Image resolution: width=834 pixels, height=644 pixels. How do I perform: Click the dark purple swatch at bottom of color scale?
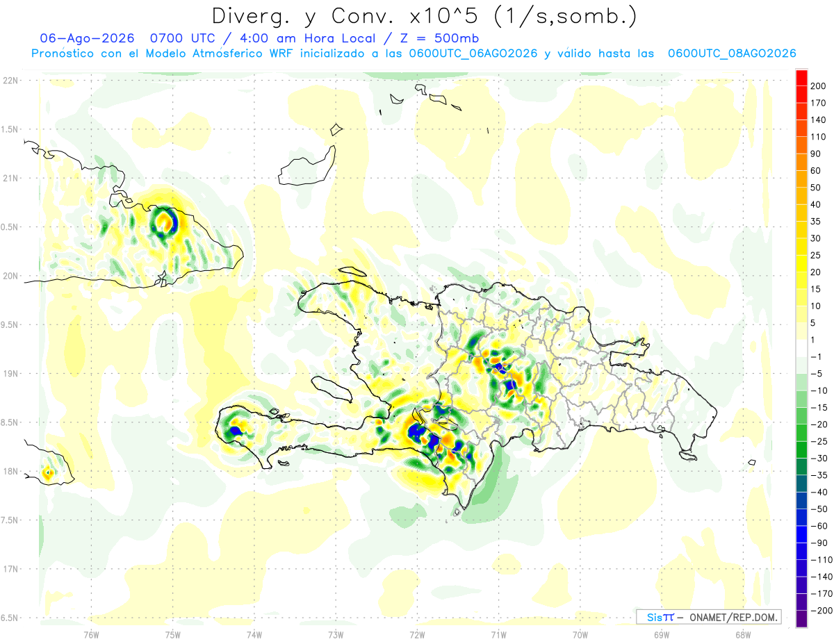801,619
